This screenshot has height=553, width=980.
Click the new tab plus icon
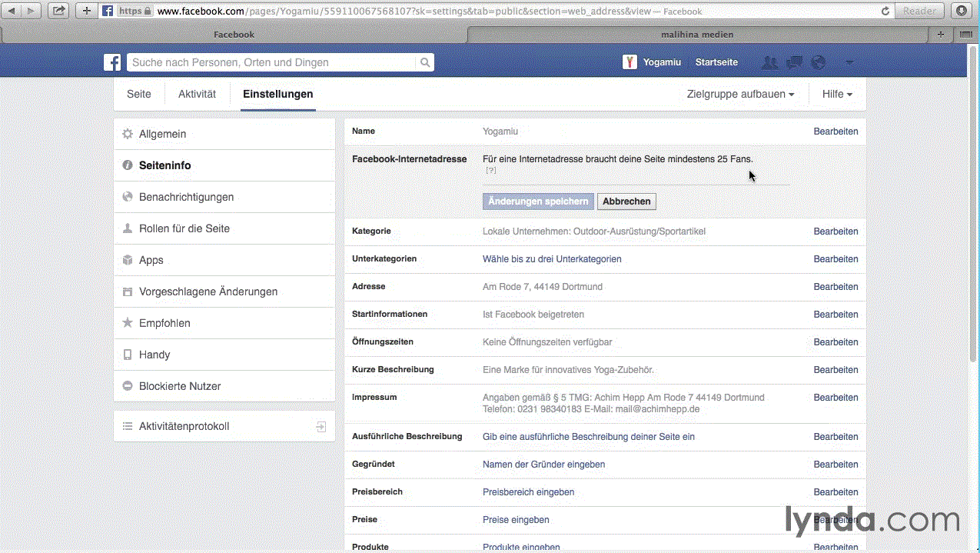942,35
